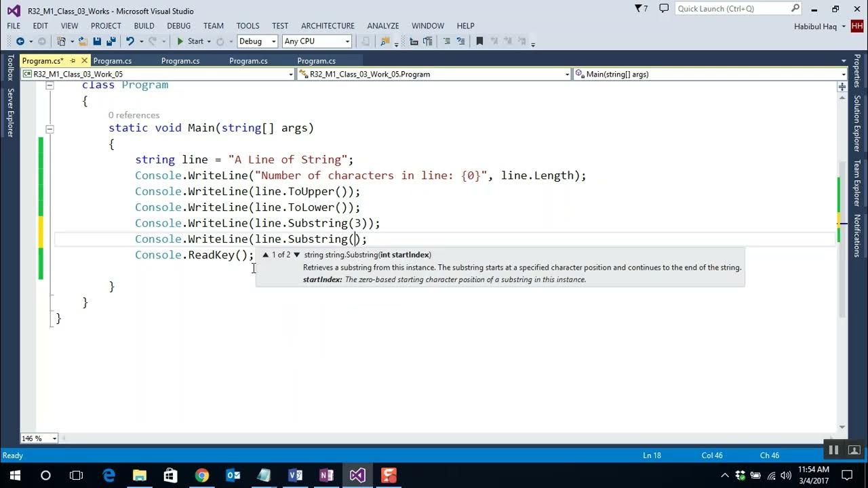
Task: Click the New Project toolbar icon
Action: click(61, 41)
